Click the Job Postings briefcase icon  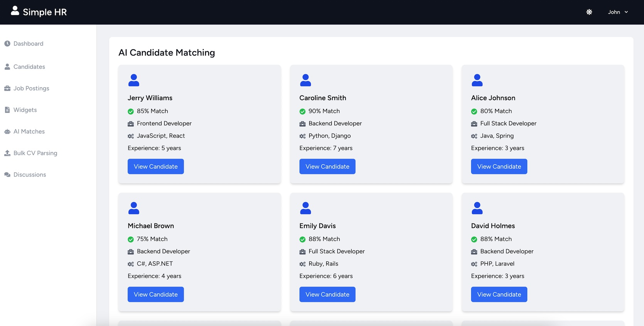pyautogui.click(x=7, y=88)
